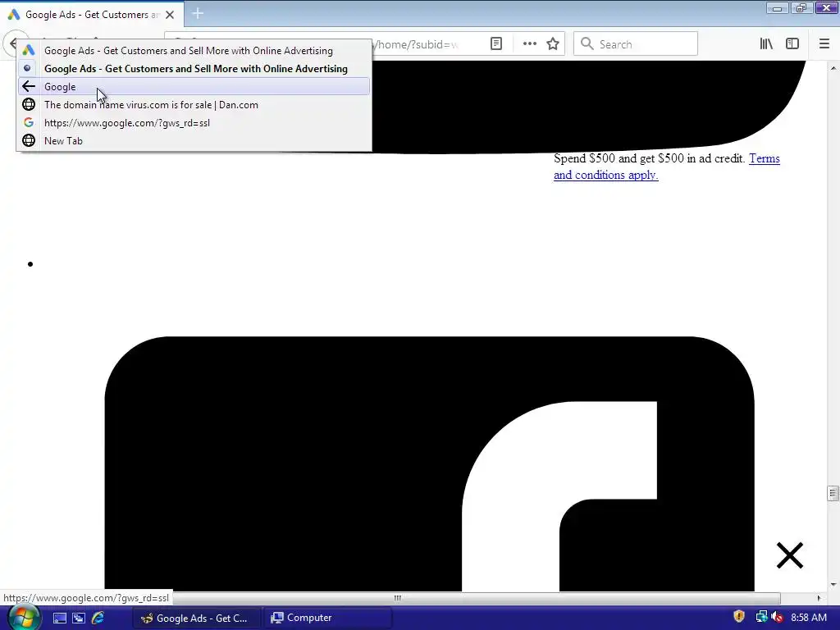
Task: Click the search magnifier icon
Action: point(587,44)
